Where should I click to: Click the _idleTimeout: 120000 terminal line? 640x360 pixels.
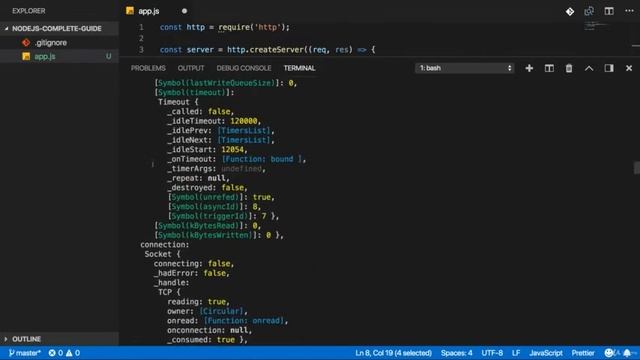click(214, 121)
